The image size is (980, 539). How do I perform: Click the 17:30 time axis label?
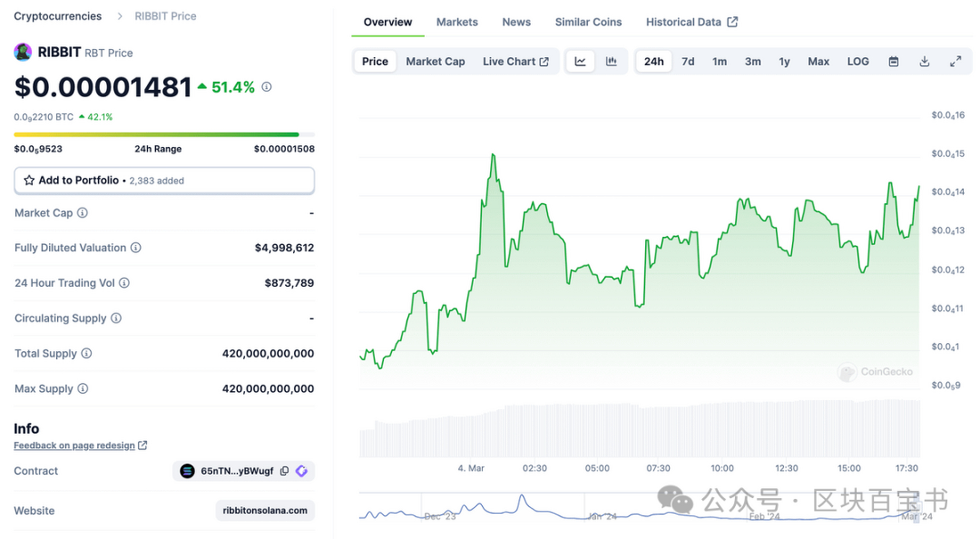[906, 468]
